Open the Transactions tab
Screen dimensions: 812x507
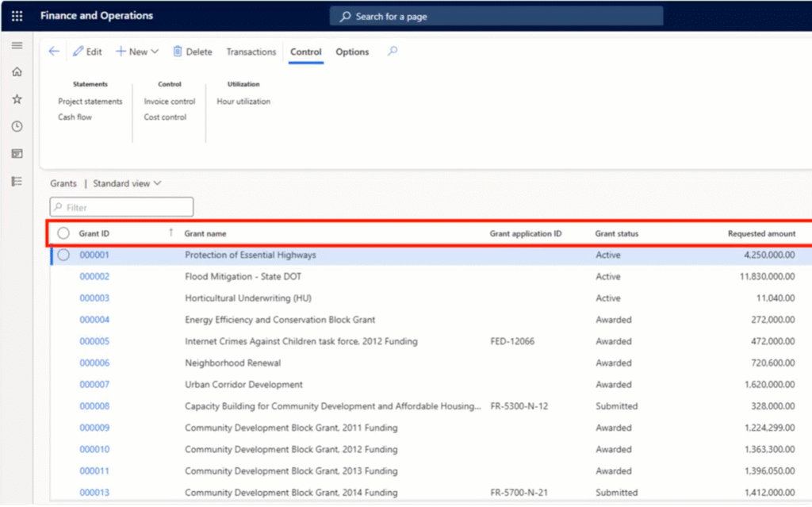tap(251, 52)
